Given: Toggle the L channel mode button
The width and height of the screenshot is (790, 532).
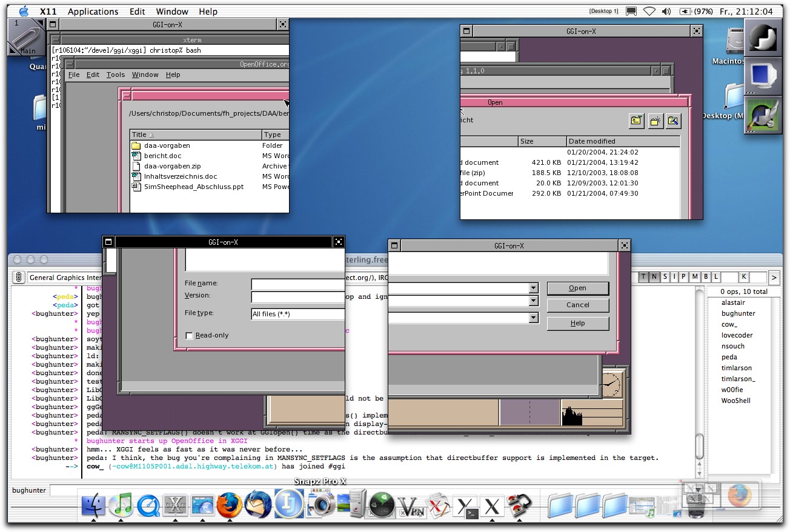Looking at the screenshot, I should click(x=715, y=277).
